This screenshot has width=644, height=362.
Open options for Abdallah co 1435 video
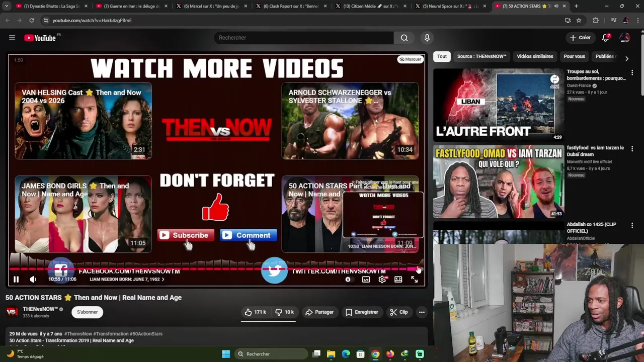tap(632, 226)
